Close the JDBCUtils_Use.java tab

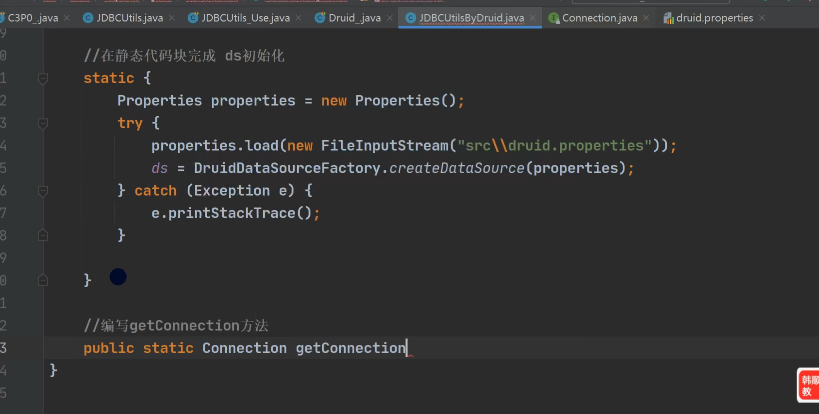click(x=298, y=18)
